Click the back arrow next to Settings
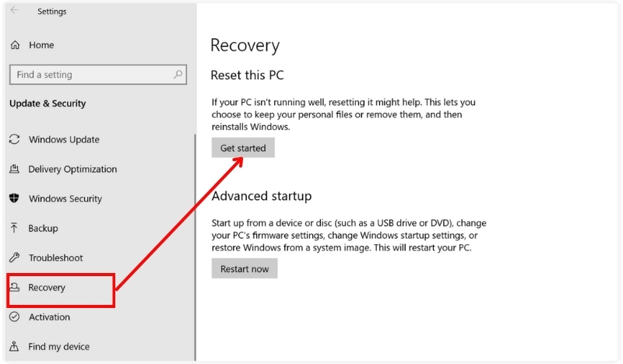The width and height of the screenshot is (623, 364). tap(14, 10)
